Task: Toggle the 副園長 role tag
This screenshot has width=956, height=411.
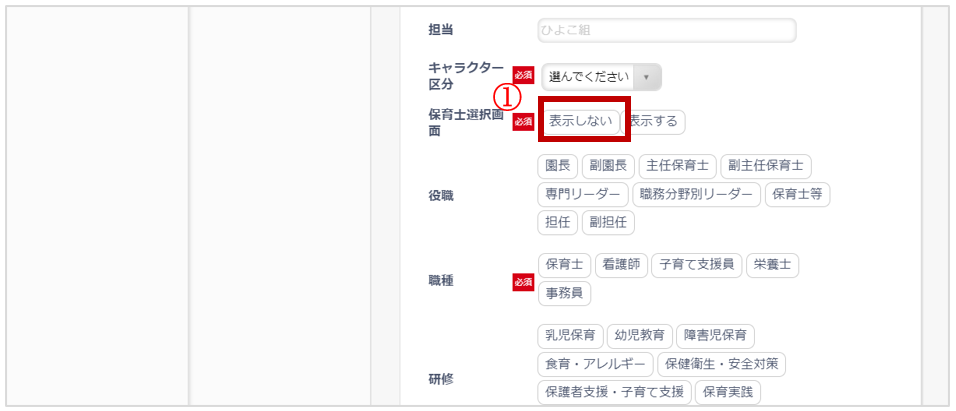Action: (x=608, y=166)
